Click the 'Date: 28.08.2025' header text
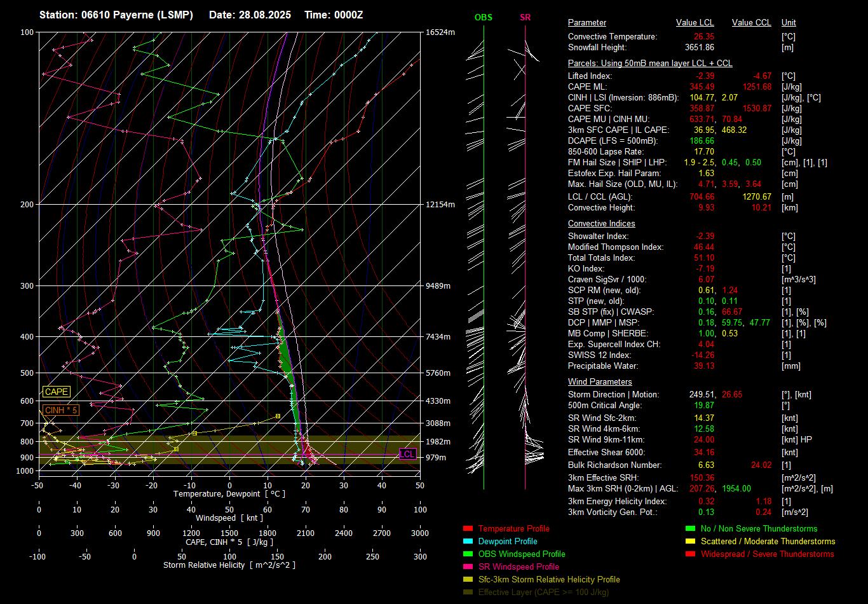This screenshot has height=604, width=868. (250, 15)
